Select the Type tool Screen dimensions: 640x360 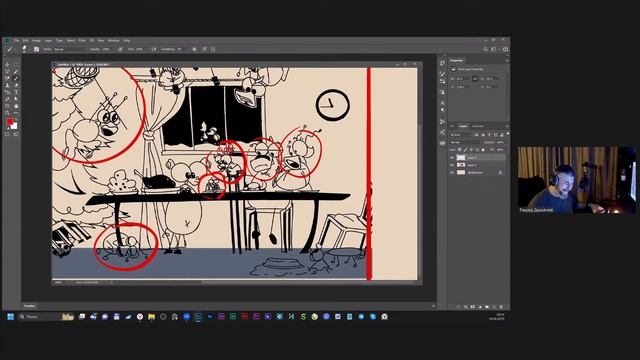tap(16, 92)
